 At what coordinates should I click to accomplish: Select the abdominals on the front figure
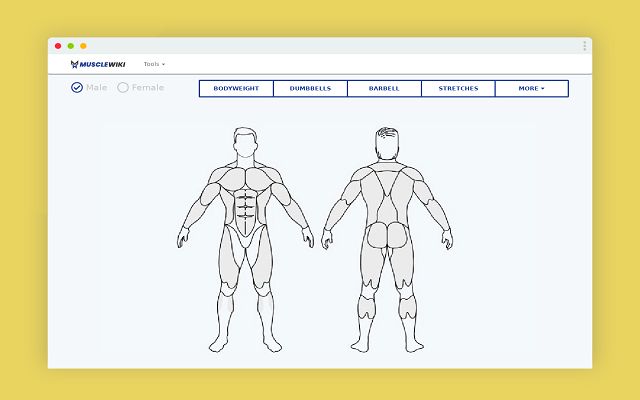point(245,212)
